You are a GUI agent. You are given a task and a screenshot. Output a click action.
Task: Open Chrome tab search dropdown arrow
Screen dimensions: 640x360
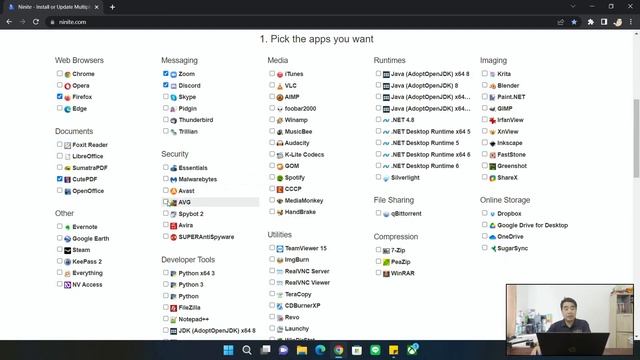tap(573, 7)
